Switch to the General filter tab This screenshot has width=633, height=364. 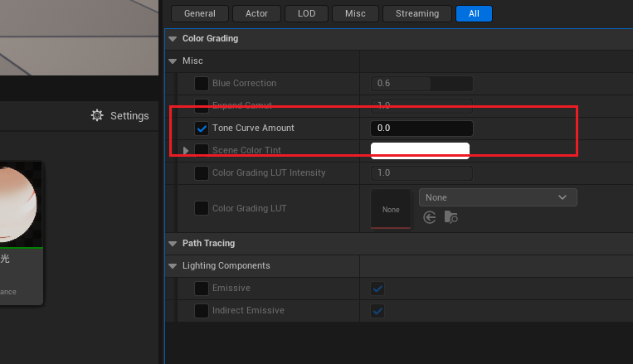[x=200, y=13]
